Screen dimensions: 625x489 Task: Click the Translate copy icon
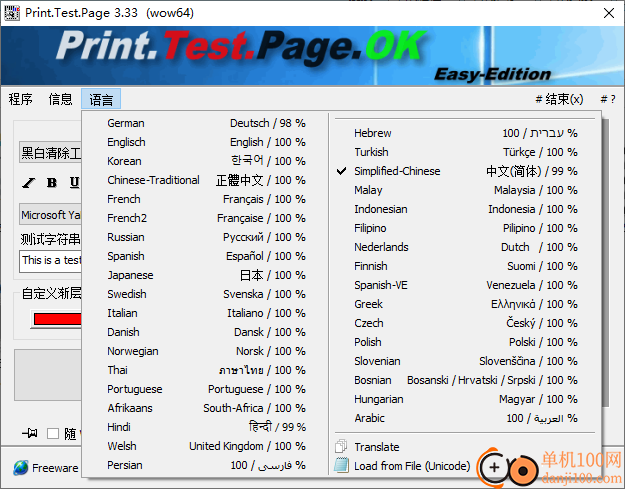coord(341,446)
